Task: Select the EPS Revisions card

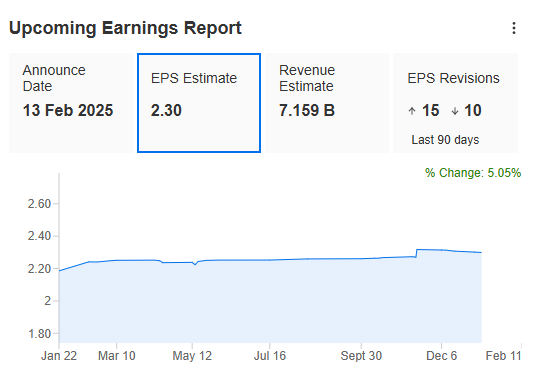Action: click(455, 103)
